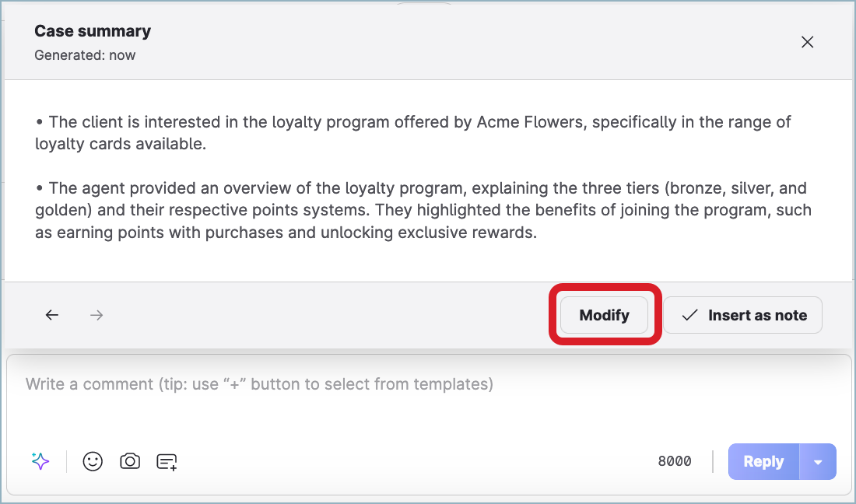Expand the Reply dropdown arrow
Screen dimensions: 856x504
(818, 461)
